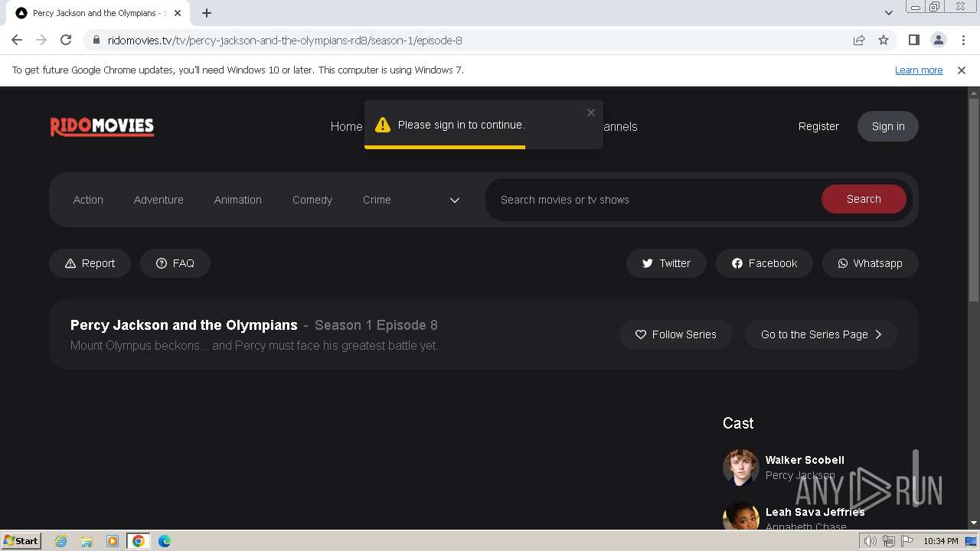Select the Action genre

point(88,200)
